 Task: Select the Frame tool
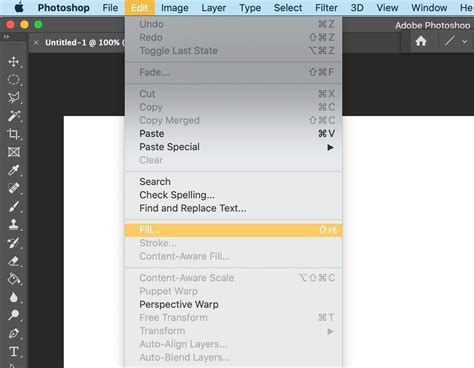pos(14,152)
